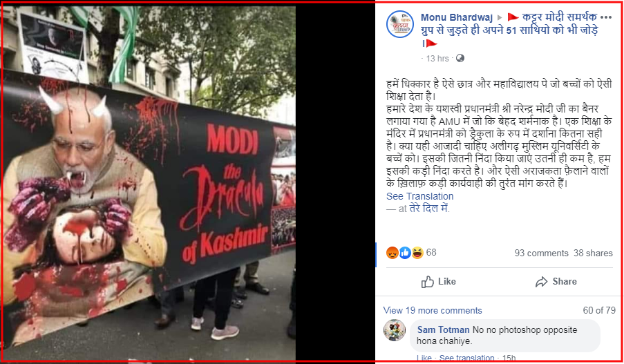Click the three-dot post options menu
This screenshot has width=624, height=364.
(606, 17)
